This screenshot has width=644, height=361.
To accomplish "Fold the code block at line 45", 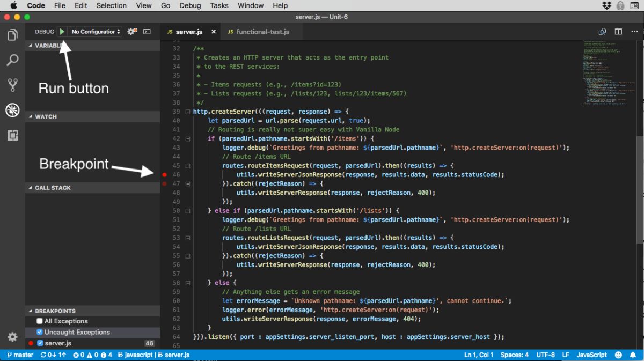I will pyautogui.click(x=187, y=166).
